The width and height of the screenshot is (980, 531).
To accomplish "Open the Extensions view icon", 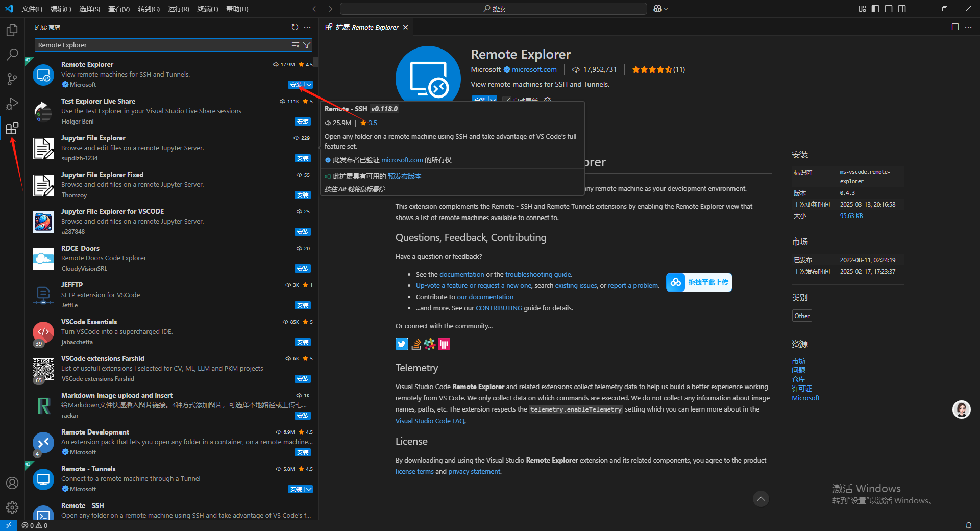I will (x=12, y=128).
